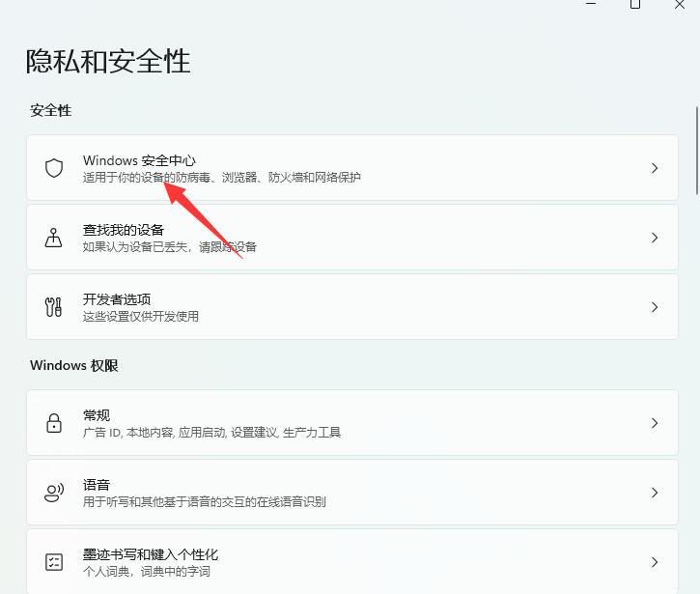Open 墨迹书写和键入个性化 title text
This screenshot has width=700, height=594.
point(151,554)
